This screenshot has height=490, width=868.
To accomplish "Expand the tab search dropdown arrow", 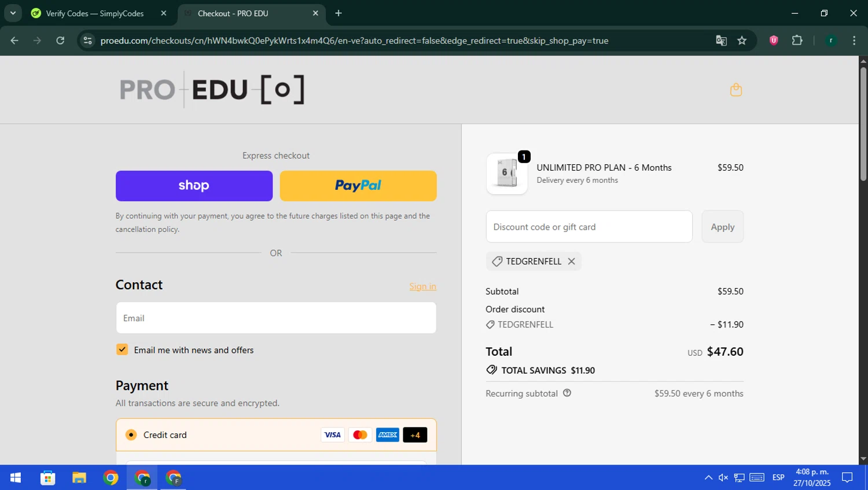I will (13, 13).
